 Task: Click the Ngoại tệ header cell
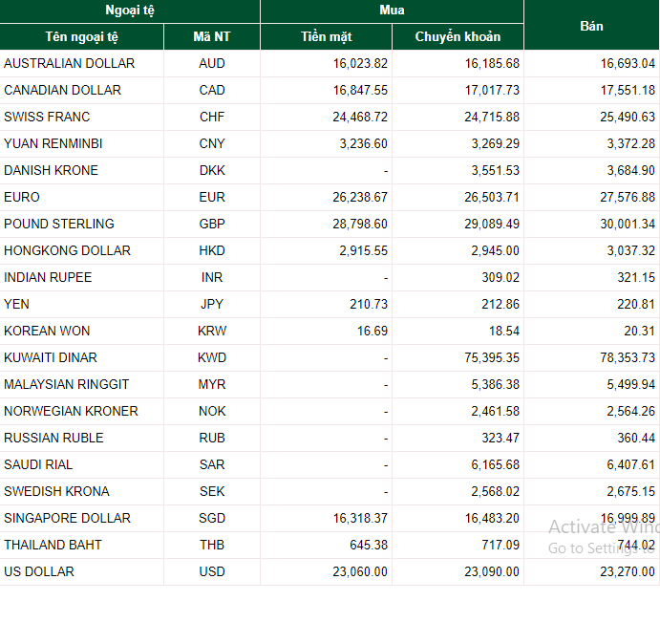click(130, 11)
